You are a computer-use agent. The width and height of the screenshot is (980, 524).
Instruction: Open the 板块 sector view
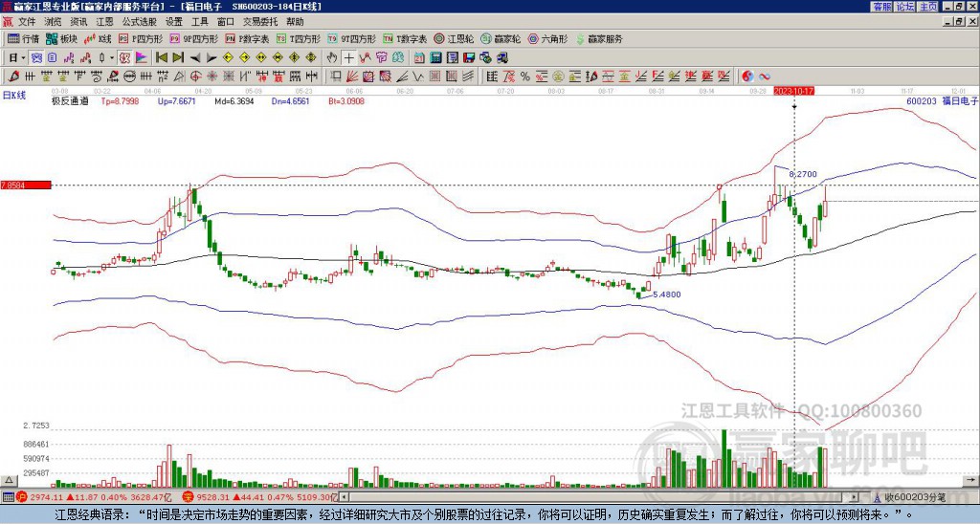(62, 38)
